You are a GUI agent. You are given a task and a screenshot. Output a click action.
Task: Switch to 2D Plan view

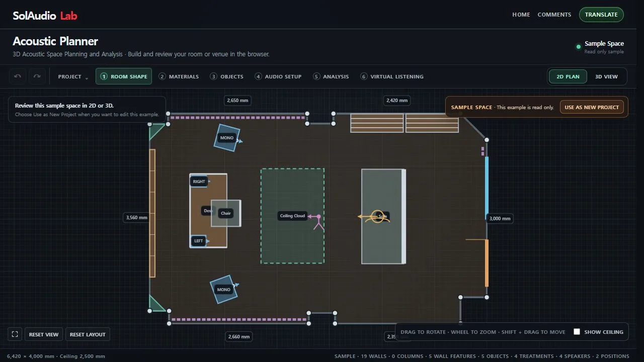(568, 76)
